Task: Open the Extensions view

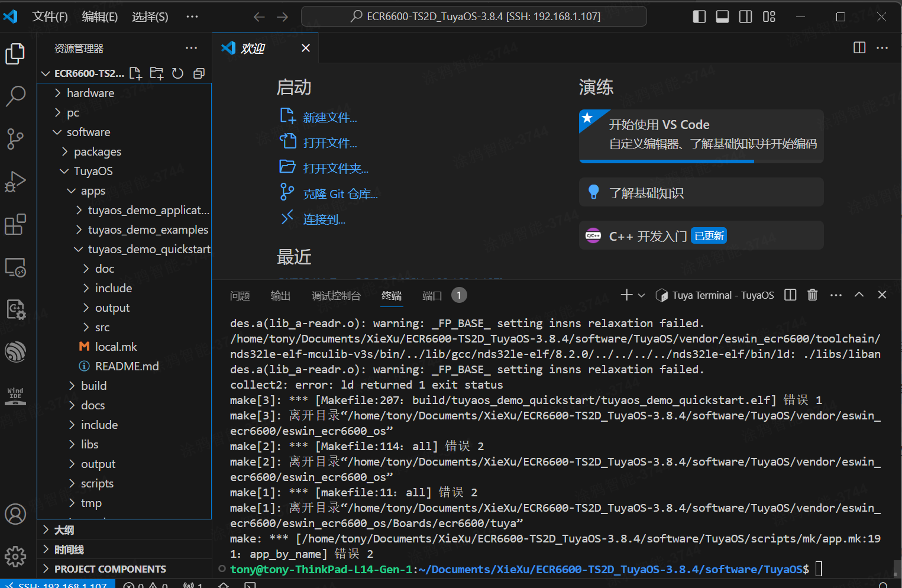Action: (x=15, y=225)
